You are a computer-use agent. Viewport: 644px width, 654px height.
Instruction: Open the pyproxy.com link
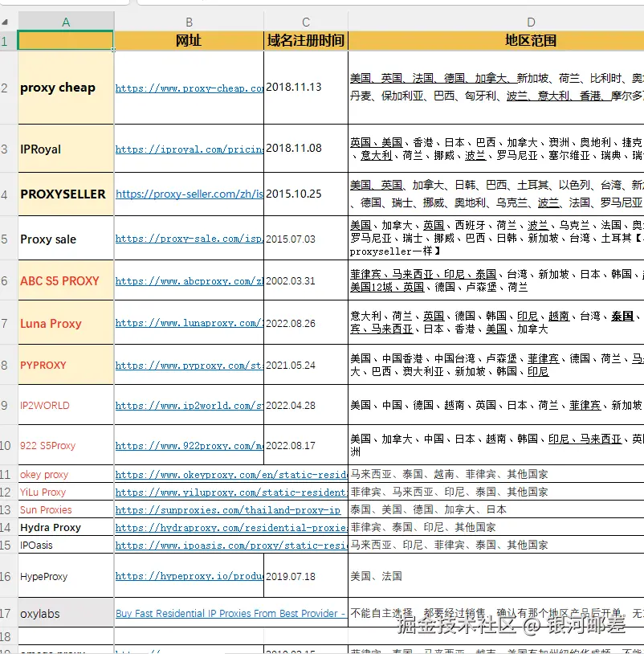click(x=190, y=366)
